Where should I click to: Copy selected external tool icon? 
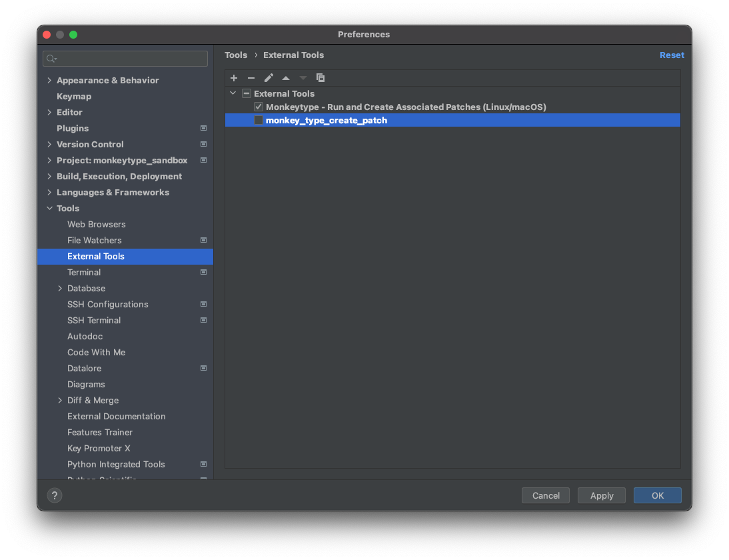click(x=321, y=78)
